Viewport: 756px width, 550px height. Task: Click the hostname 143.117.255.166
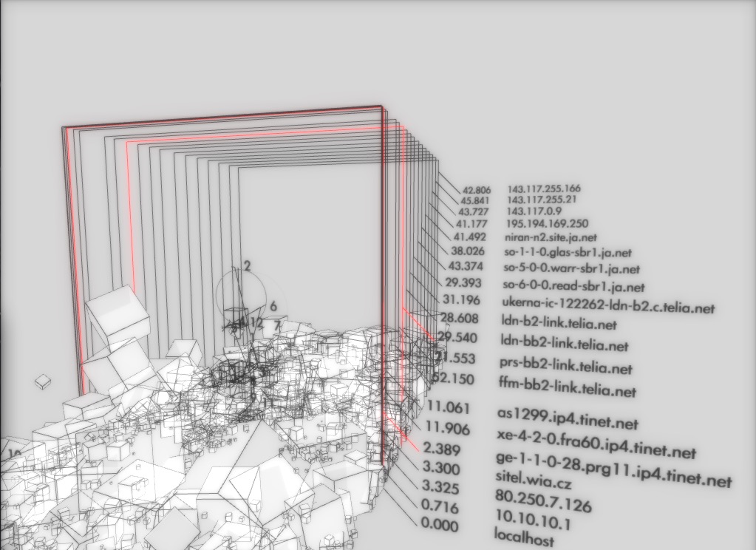click(544, 189)
